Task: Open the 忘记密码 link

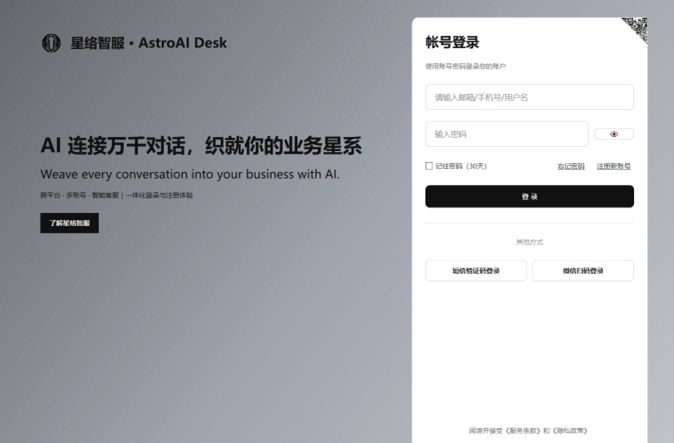Action: tap(571, 166)
